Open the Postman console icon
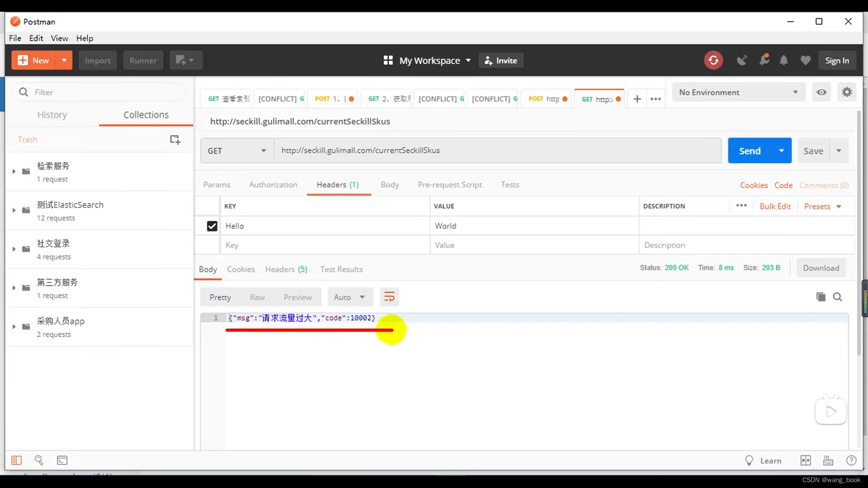 62,460
